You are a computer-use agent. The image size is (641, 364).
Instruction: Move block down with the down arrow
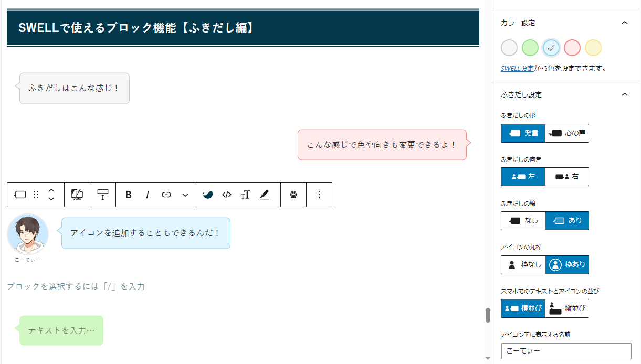click(51, 199)
